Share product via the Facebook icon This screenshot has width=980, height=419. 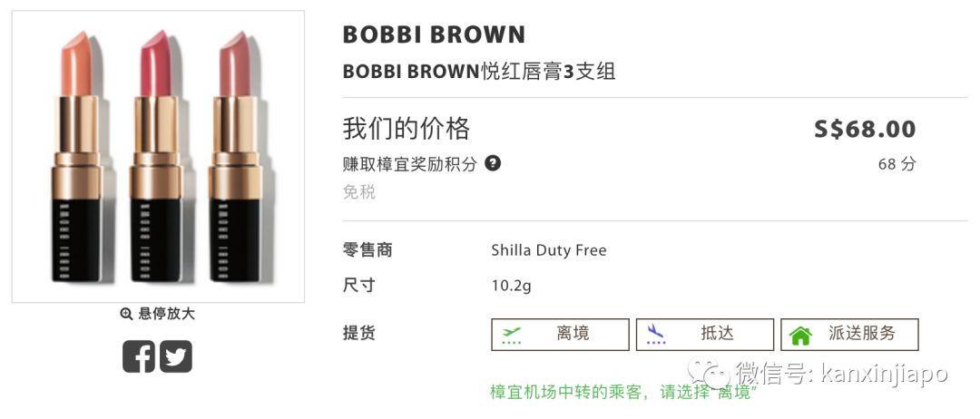pyautogui.click(x=139, y=356)
